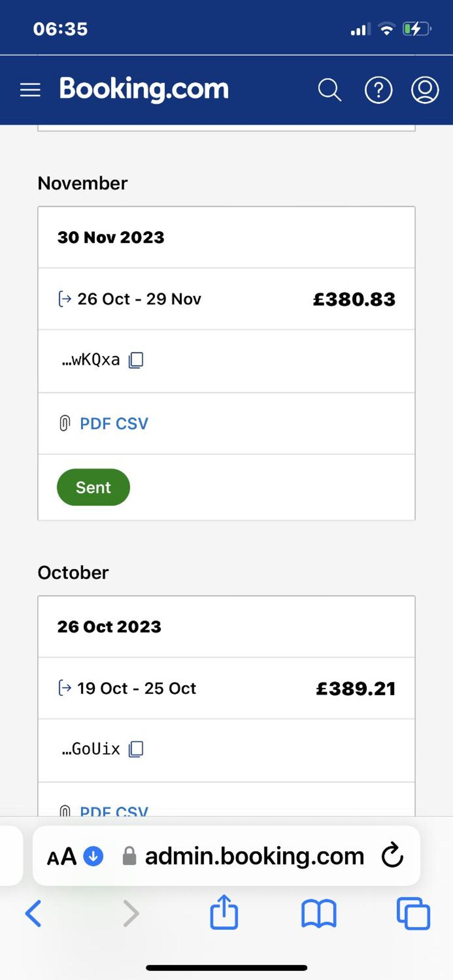Click the green Sent status badge
The image size is (453, 980).
point(93,487)
